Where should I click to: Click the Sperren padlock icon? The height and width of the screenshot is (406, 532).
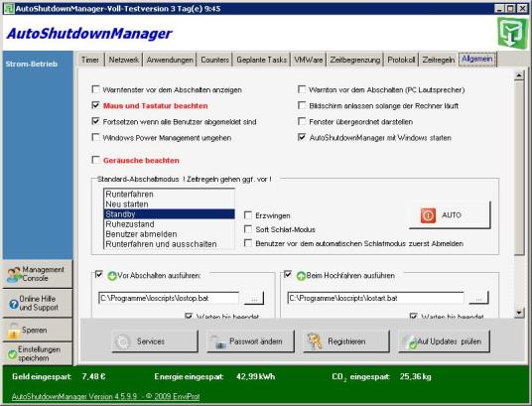(14, 331)
